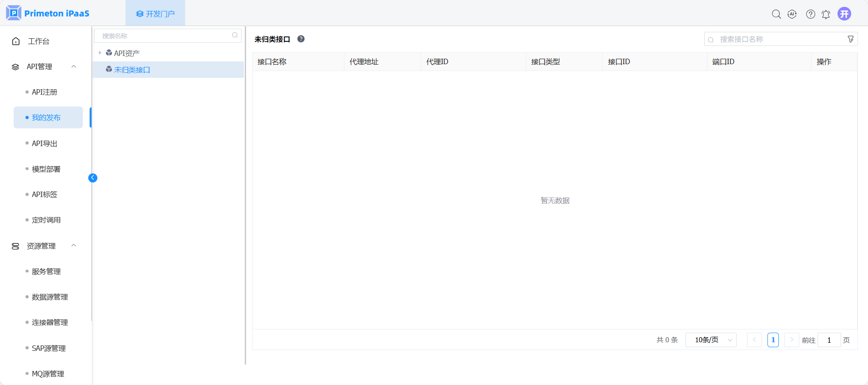Open the AI assistant icon

[792, 14]
